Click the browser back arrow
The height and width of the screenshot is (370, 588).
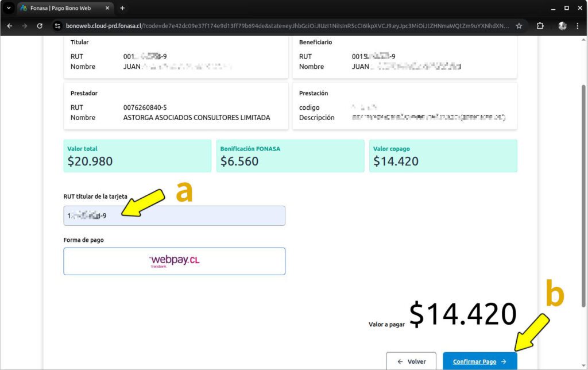[x=10, y=26]
